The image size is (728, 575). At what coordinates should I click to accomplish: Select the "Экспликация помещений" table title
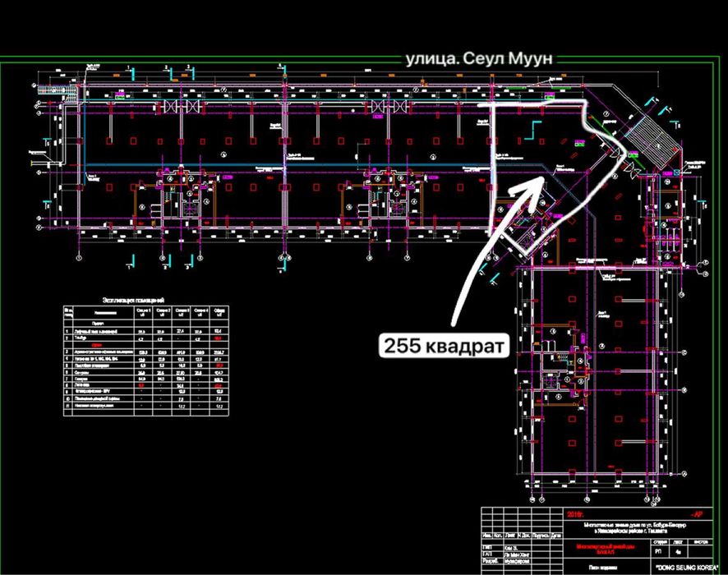click(x=133, y=301)
